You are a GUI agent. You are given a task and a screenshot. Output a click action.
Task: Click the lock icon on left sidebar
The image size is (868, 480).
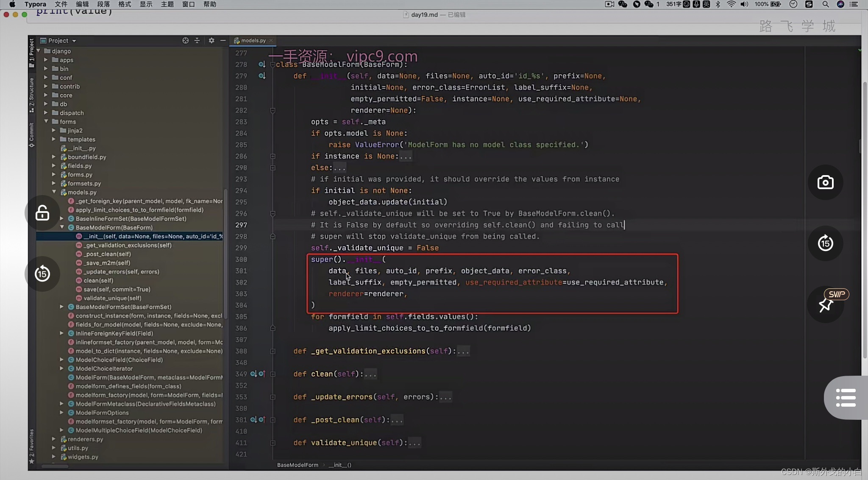[x=42, y=213]
